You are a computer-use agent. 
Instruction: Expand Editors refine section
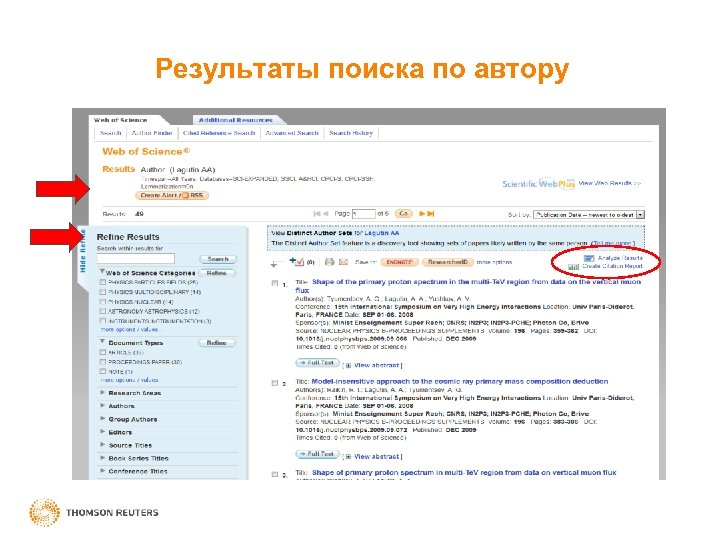coord(102,432)
